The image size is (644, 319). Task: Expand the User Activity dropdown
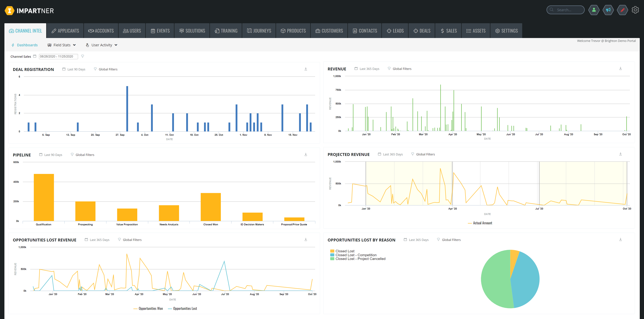(x=101, y=45)
